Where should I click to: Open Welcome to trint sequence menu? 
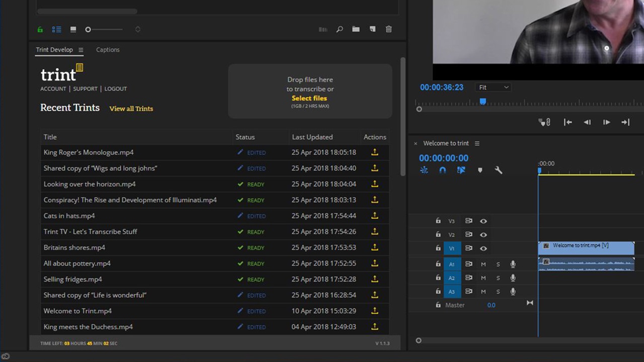click(477, 143)
